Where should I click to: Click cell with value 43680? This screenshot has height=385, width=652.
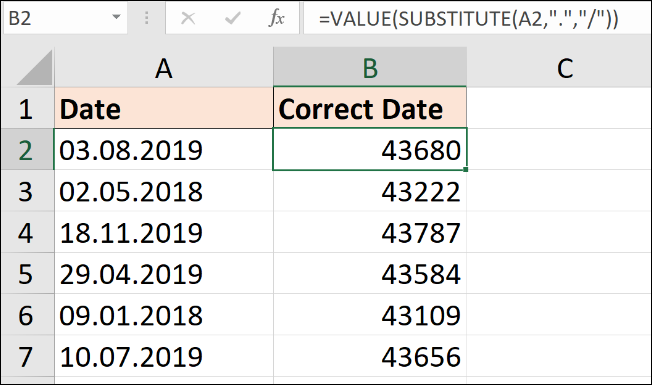[x=370, y=150]
